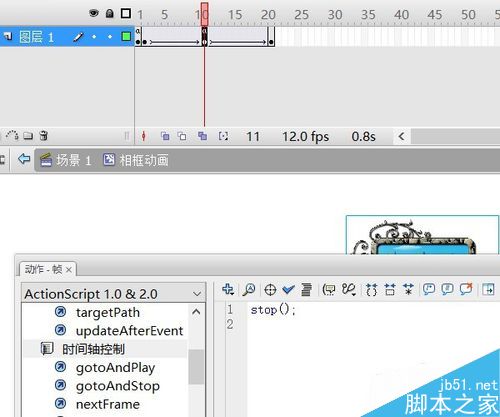Remove comment from selection
500x417 pixels.
[x=466, y=289]
